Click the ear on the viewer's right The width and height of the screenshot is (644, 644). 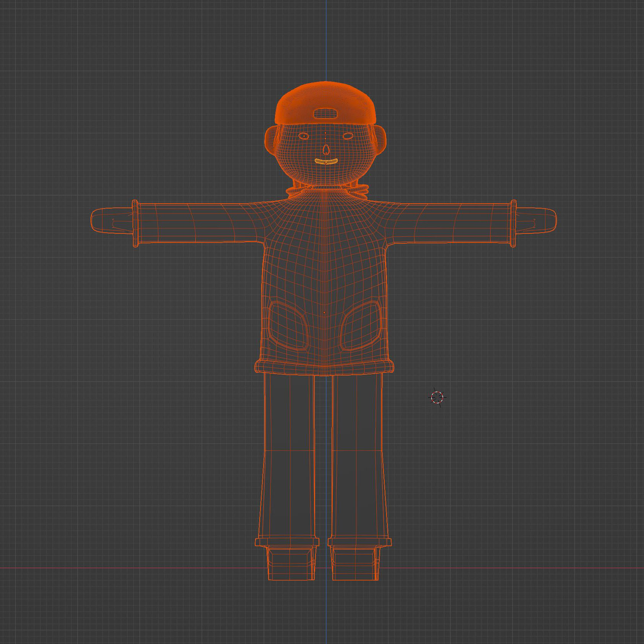pyautogui.click(x=380, y=141)
